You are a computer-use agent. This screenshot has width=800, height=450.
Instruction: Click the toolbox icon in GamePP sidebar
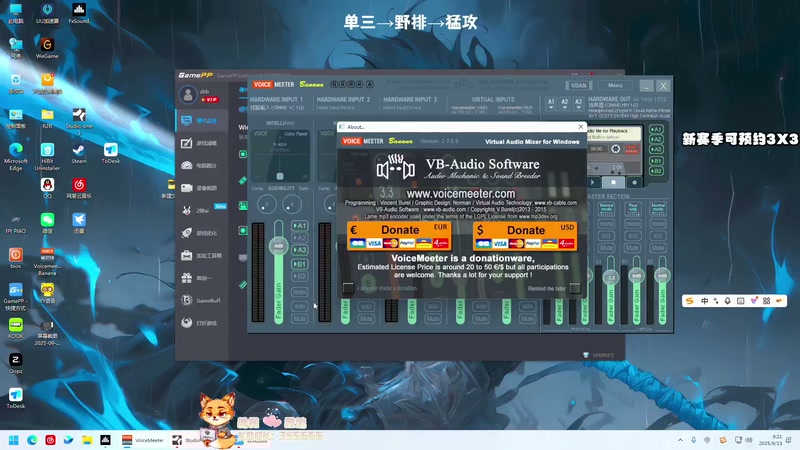click(x=187, y=255)
